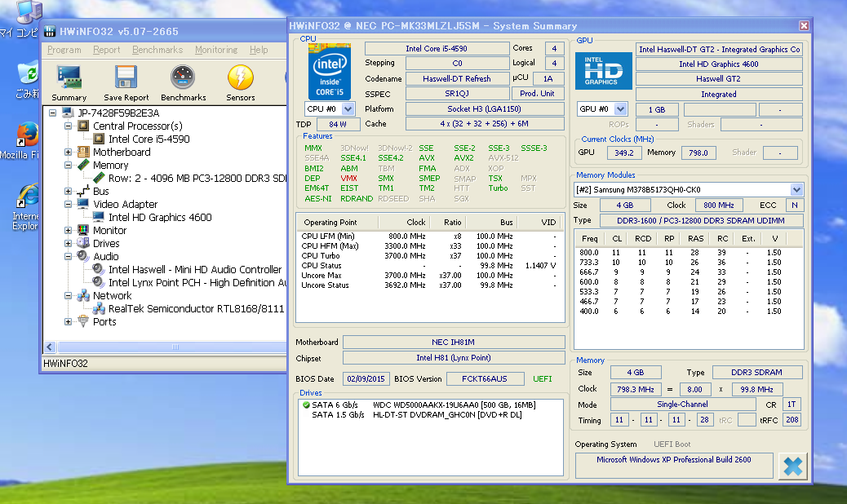The image size is (847, 504).
Task: Click the green SATA 6 Gb/s drive status icon
Action: tap(306, 405)
